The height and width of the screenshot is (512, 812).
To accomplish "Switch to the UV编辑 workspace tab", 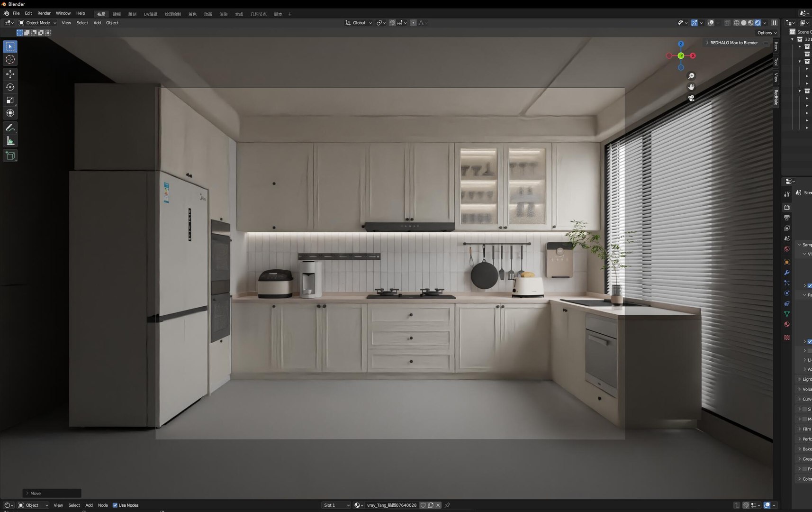I will pos(151,14).
